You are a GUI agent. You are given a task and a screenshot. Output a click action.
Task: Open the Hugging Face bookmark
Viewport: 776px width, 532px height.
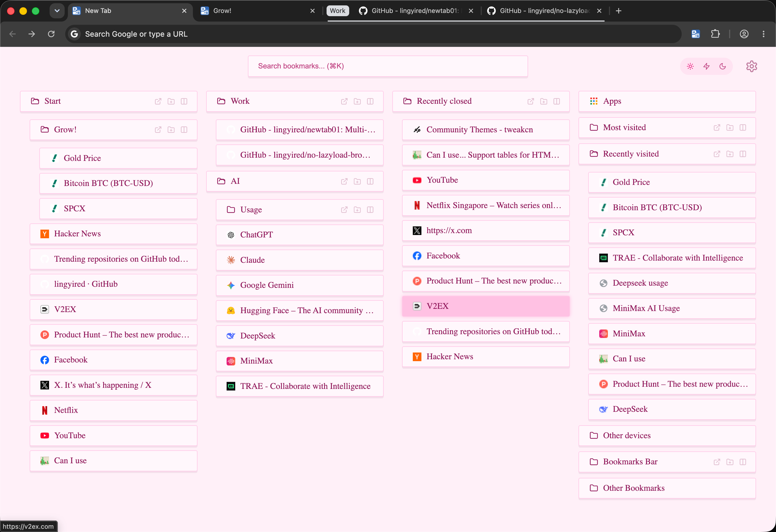[x=300, y=310]
